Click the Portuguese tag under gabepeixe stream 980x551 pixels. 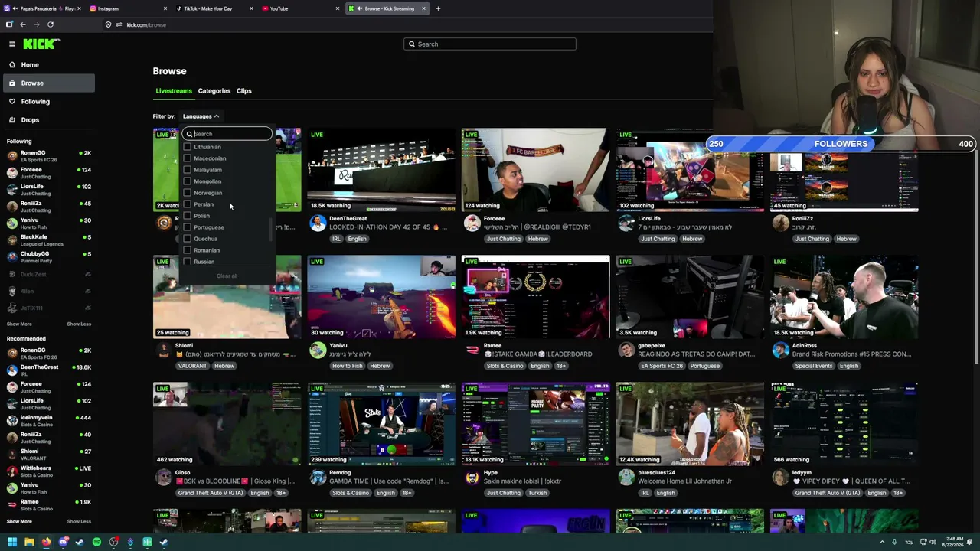pos(704,366)
